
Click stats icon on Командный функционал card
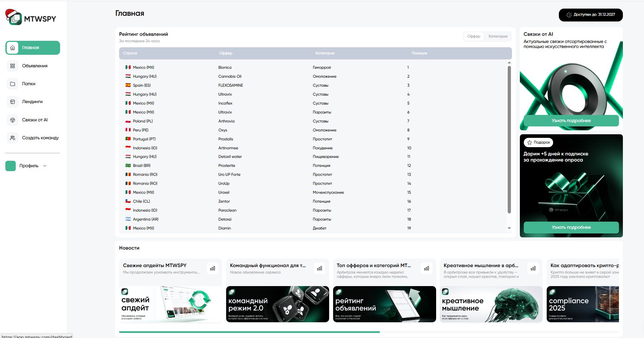pyautogui.click(x=319, y=268)
